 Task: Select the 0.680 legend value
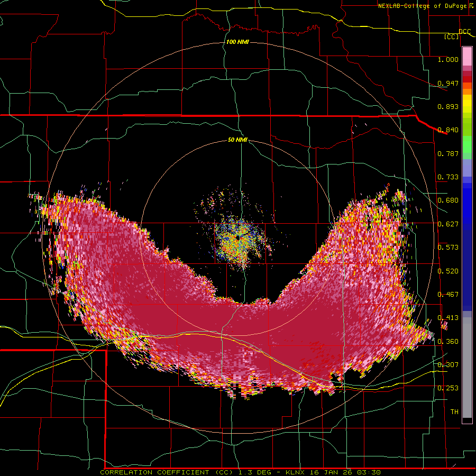[x=448, y=200]
